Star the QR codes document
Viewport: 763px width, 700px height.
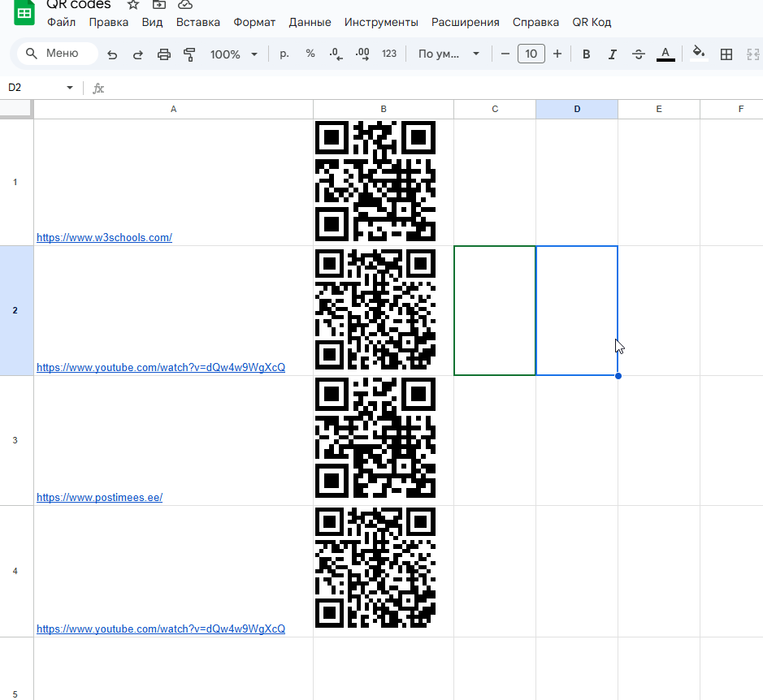tap(133, 5)
